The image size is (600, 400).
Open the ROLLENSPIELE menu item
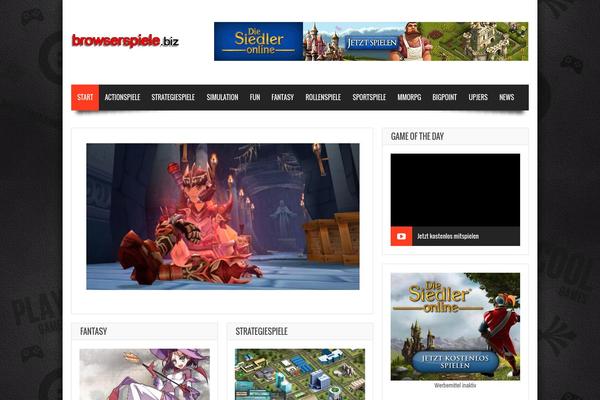tap(323, 97)
